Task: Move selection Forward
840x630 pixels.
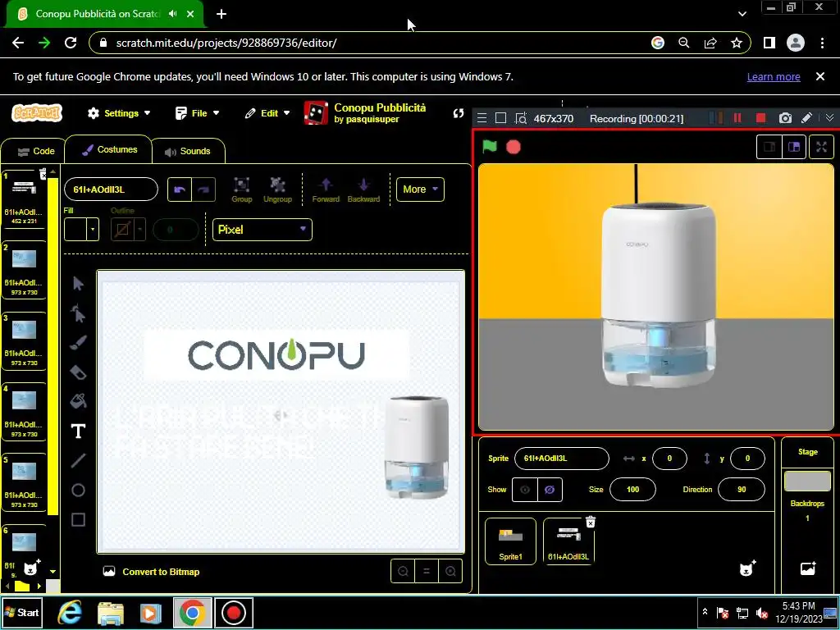Action: pyautogui.click(x=326, y=189)
